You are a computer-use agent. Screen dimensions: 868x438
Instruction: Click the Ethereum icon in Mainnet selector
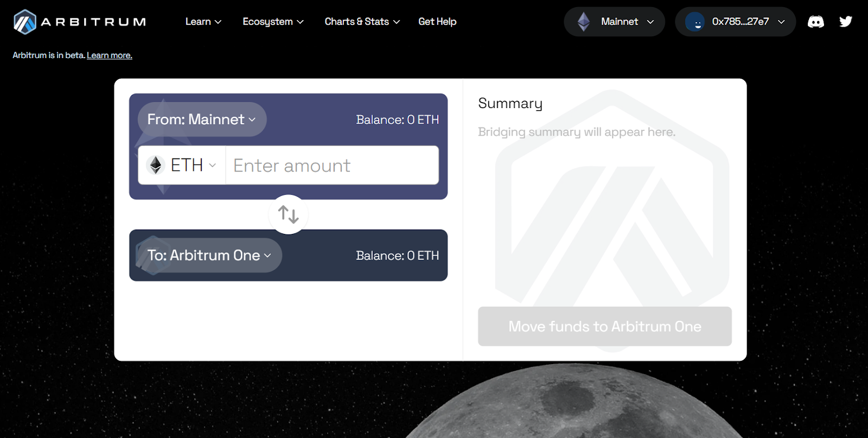584,22
